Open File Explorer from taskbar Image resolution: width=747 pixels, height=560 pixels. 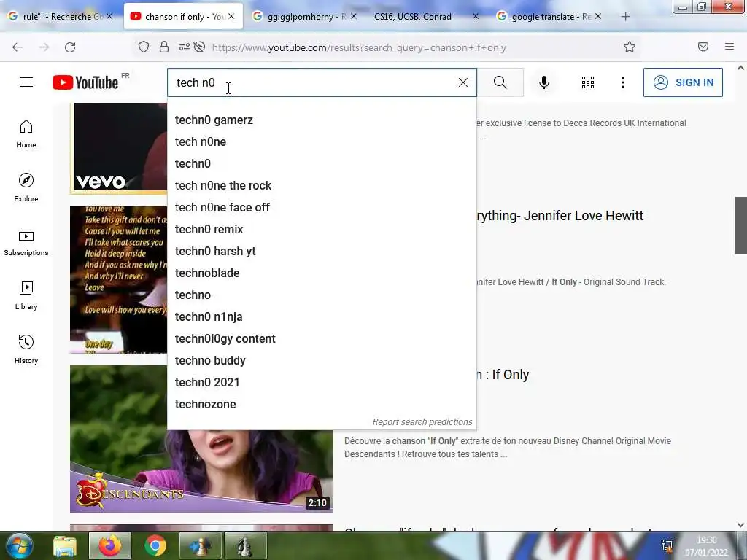(x=65, y=546)
